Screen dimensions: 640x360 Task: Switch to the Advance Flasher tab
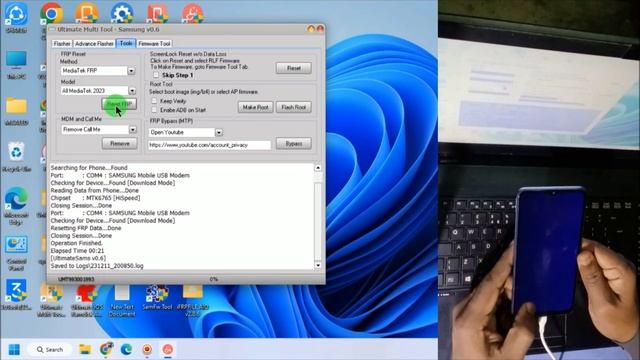pos(94,44)
